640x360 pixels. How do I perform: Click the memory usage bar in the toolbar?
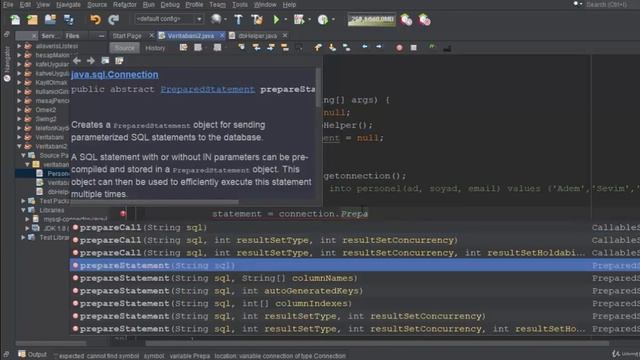(x=371, y=20)
